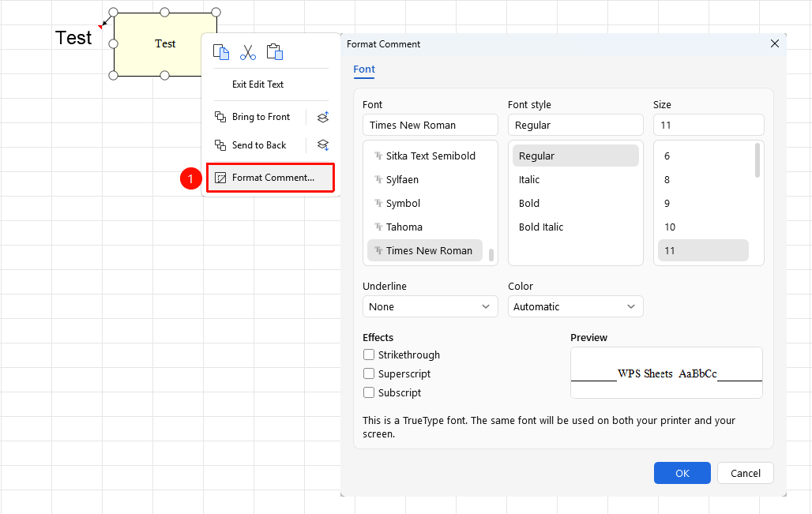Choose the Italic font style
The width and height of the screenshot is (812, 514).
pyautogui.click(x=575, y=179)
